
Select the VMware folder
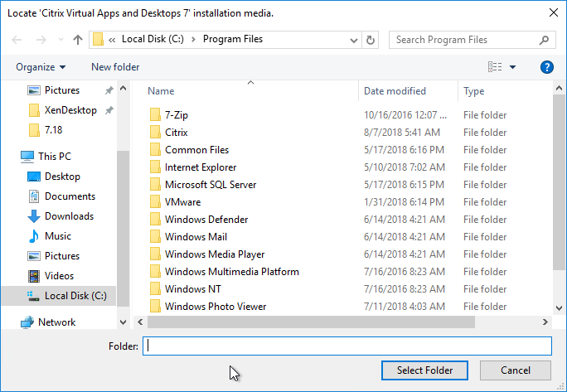(x=182, y=201)
